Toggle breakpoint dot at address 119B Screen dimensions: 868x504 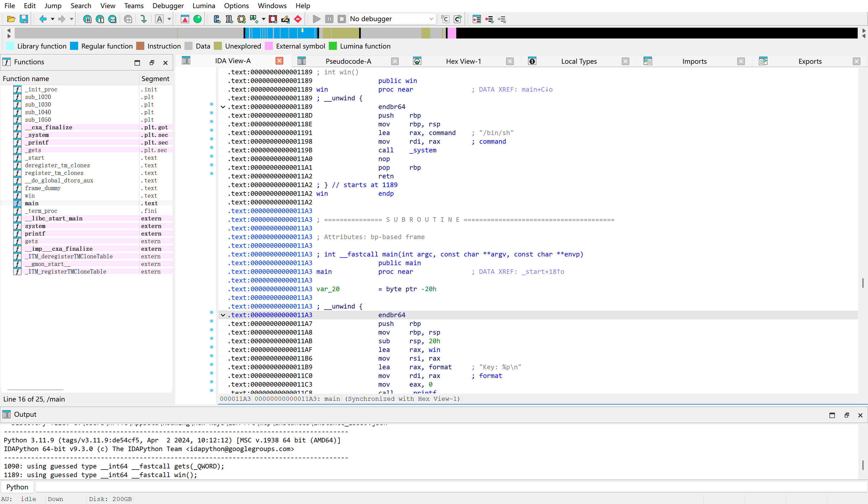coord(212,147)
